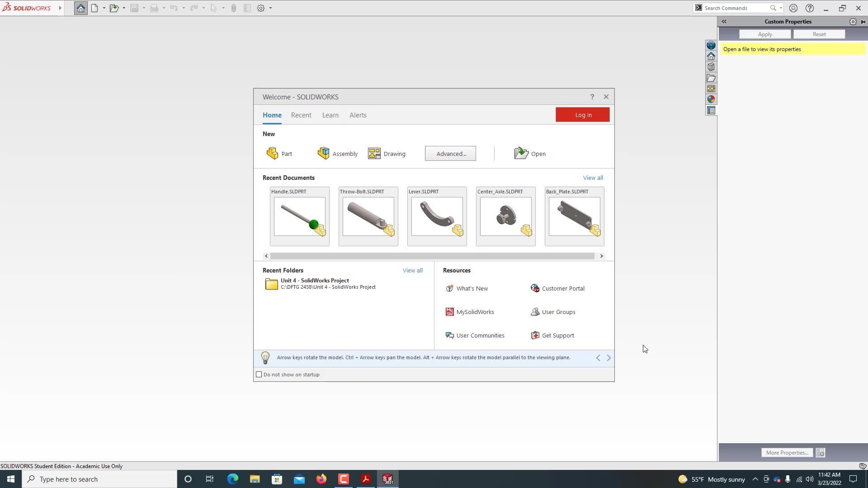Viewport: 868px width, 488px height.
Task: Switch to the Recent tab
Action: pyautogui.click(x=301, y=115)
